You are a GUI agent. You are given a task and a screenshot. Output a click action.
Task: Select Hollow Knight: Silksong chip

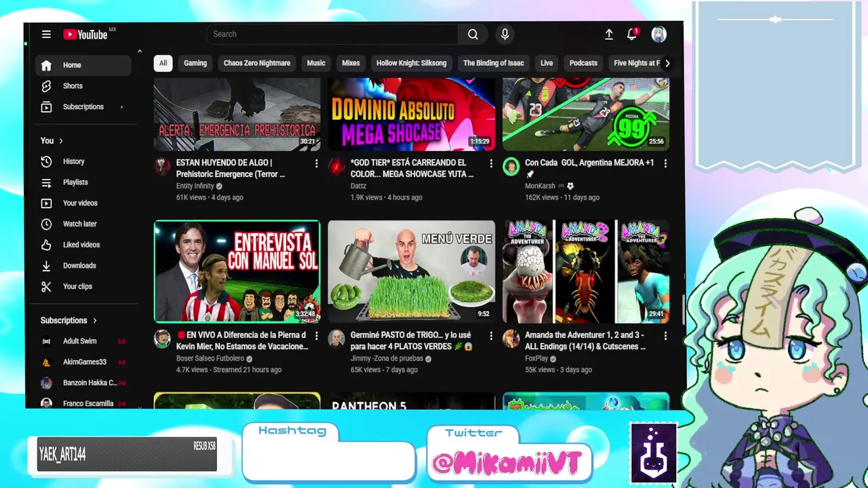pos(412,63)
